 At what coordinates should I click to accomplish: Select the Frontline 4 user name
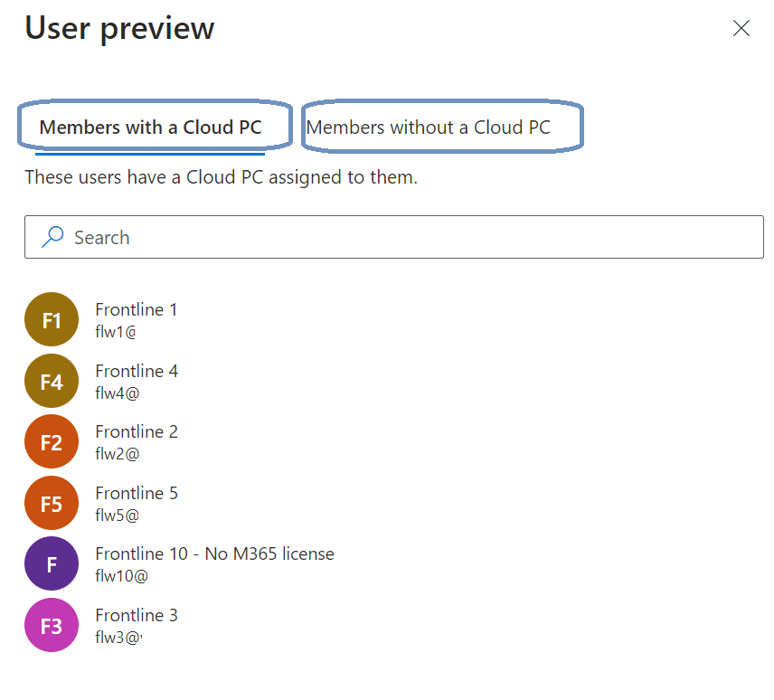coord(137,371)
